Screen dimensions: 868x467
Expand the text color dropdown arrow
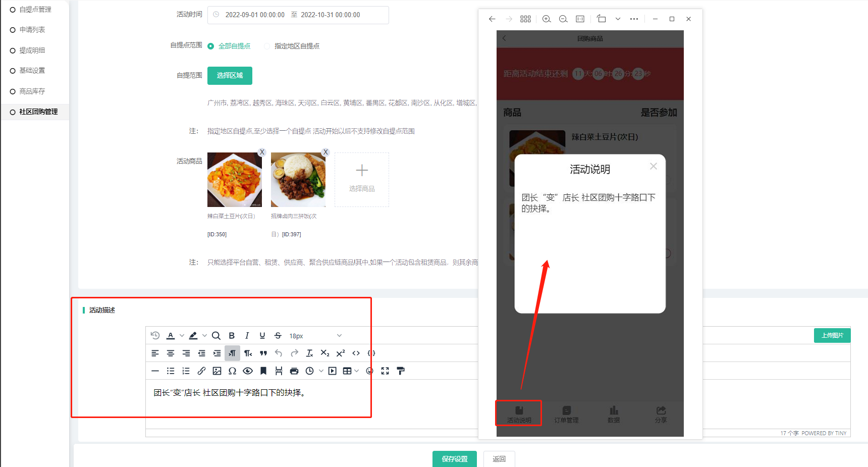click(x=182, y=336)
